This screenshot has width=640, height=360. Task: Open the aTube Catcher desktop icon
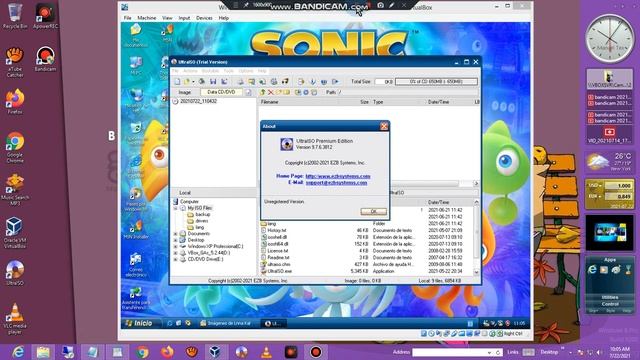pyautogui.click(x=15, y=62)
